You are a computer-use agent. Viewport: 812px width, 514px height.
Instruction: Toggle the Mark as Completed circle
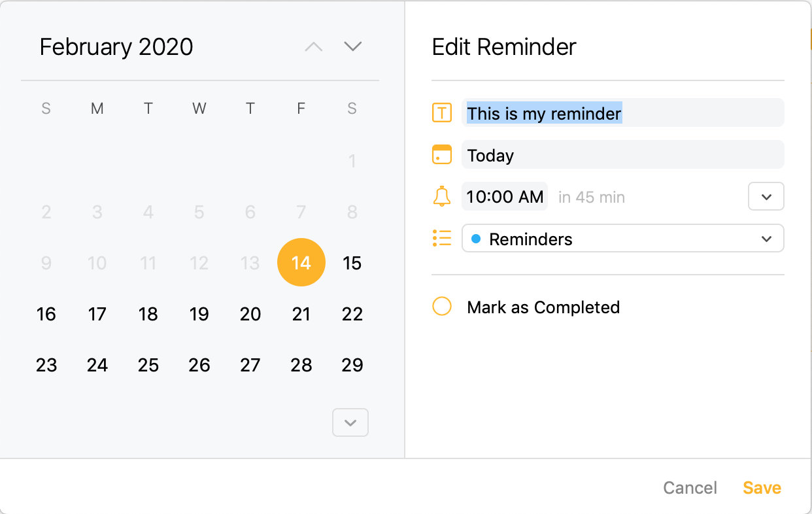(x=442, y=307)
